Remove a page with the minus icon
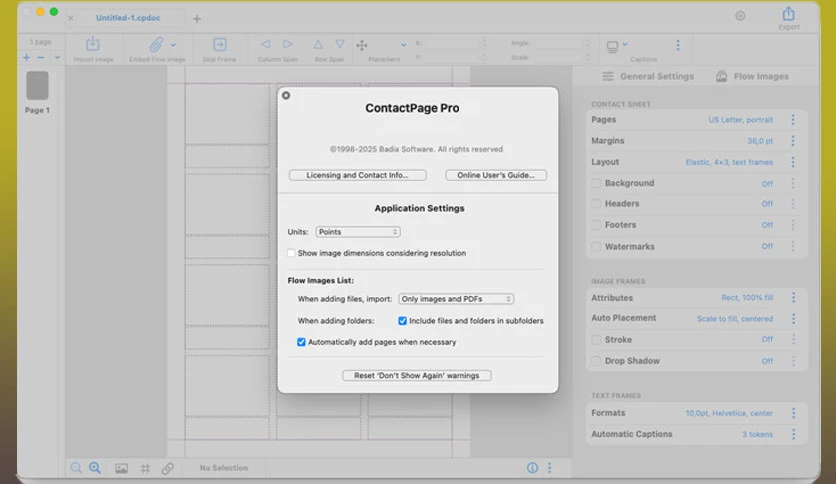The image size is (836, 484). click(x=41, y=57)
